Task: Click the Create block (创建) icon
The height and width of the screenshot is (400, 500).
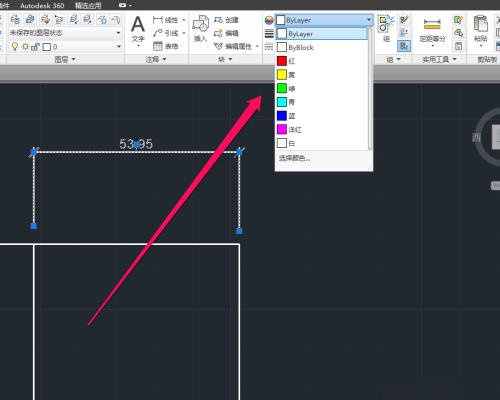Action: point(226,20)
